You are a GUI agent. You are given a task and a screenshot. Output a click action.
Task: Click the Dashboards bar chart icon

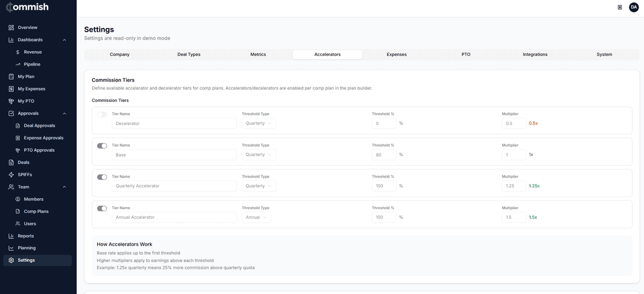(11, 40)
